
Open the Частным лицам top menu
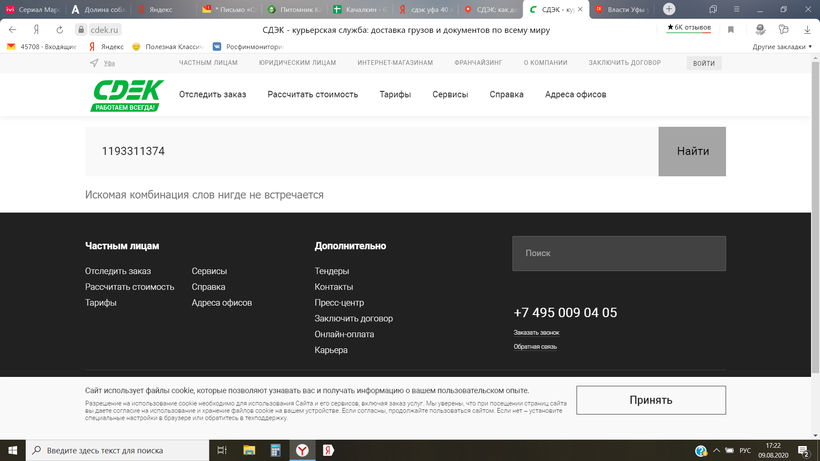click(x=208, y=63)
